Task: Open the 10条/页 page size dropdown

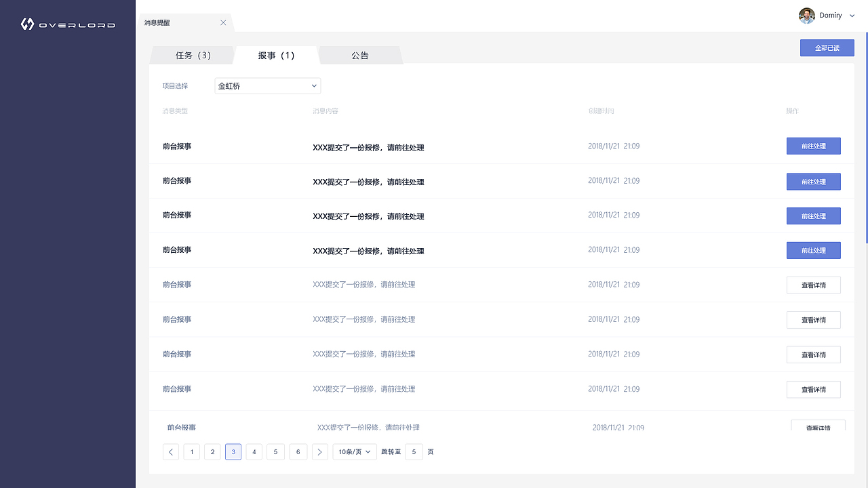Action: (x=354, y=451)
